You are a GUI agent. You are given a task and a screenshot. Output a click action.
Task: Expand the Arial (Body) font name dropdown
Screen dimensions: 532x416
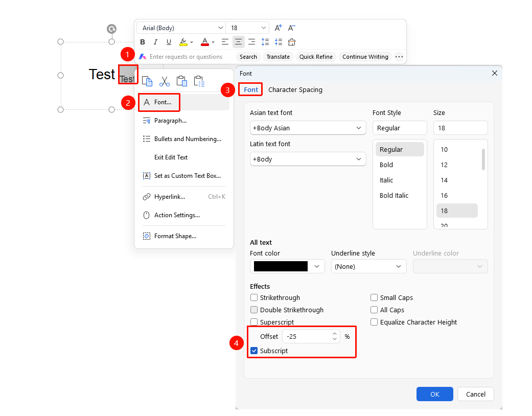[221, 28]
